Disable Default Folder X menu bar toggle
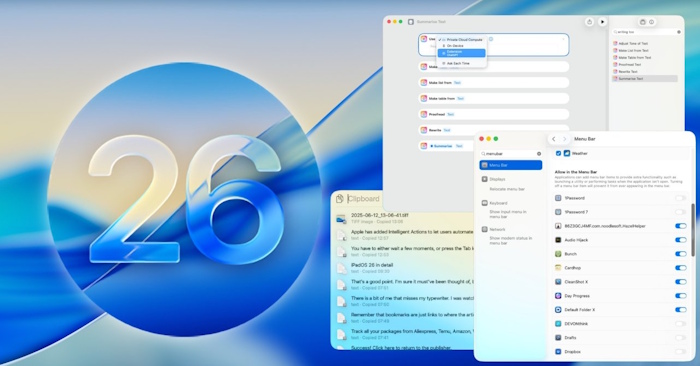 coord(680,309)
